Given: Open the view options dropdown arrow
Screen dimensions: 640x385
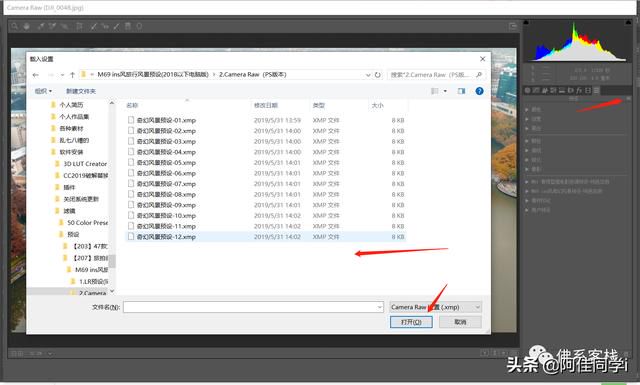Looking at the screenshot, I should tap(445, 91).
